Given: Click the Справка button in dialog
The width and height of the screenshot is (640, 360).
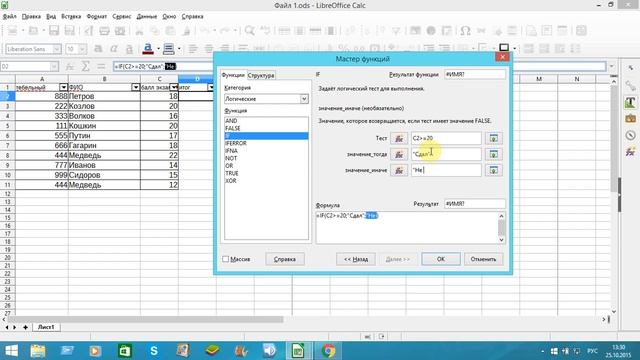Looking at the screenshot, I should click(x=285, y=259).
